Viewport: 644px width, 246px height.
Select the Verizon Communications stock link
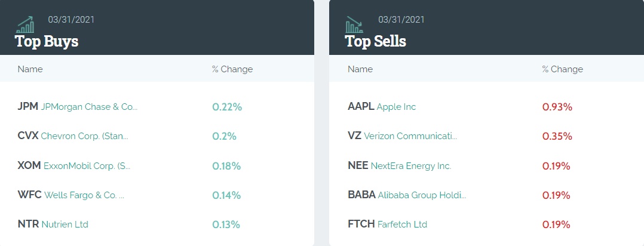(x=410, y=136)
